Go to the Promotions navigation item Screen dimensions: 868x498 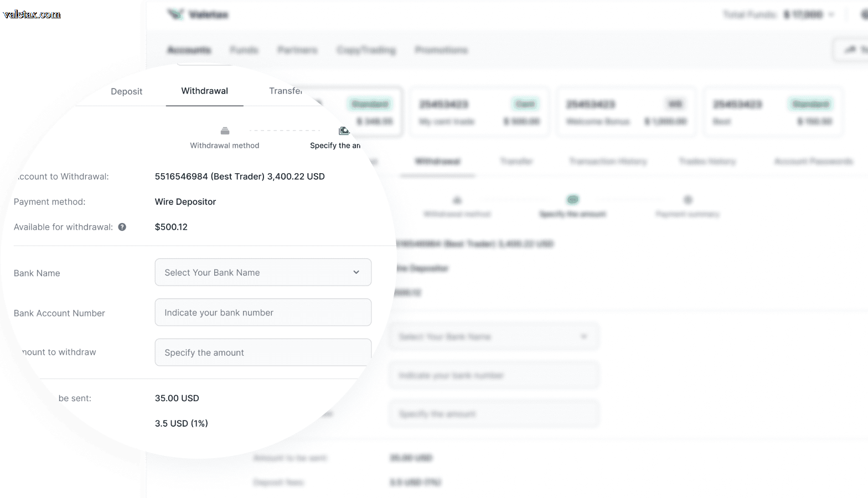[441, 50]
